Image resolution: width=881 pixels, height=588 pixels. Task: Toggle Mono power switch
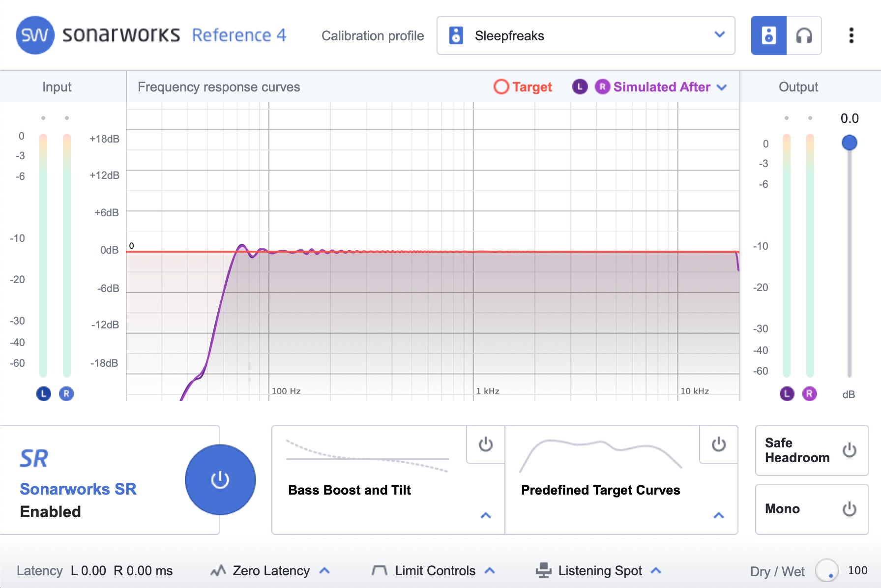pos(849,509)
